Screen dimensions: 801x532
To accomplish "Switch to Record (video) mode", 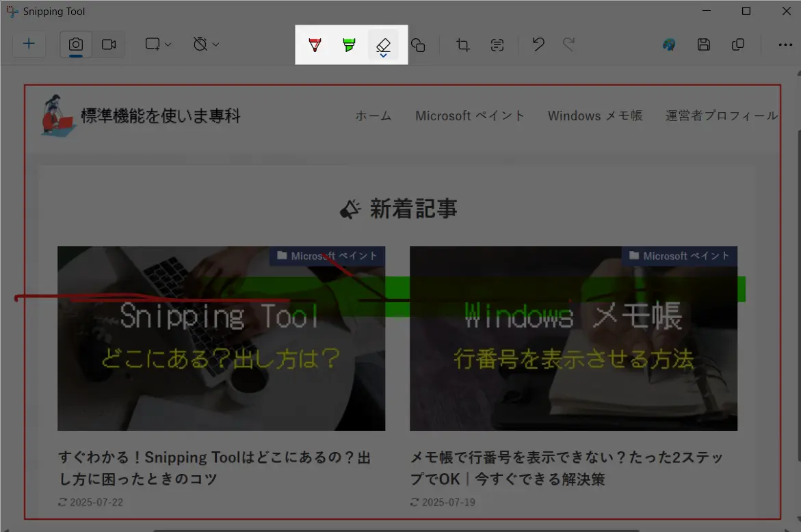I will (x=109, y=44).
